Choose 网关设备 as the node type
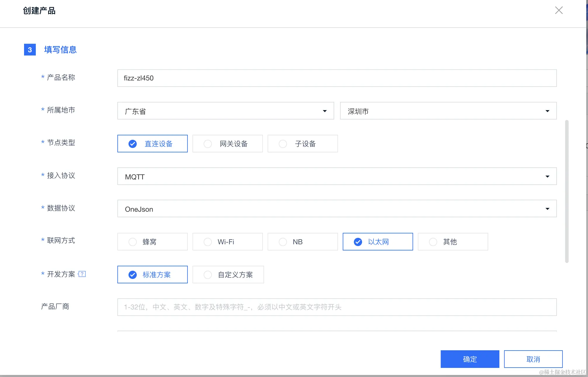Viewport: 588px width, 377px height. [227, 144]
